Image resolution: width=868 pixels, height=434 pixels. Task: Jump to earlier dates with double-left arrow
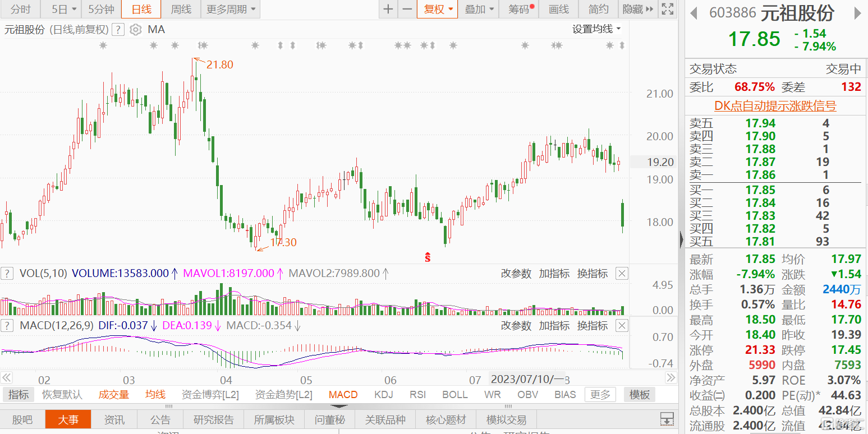click(x=6, y=377)
